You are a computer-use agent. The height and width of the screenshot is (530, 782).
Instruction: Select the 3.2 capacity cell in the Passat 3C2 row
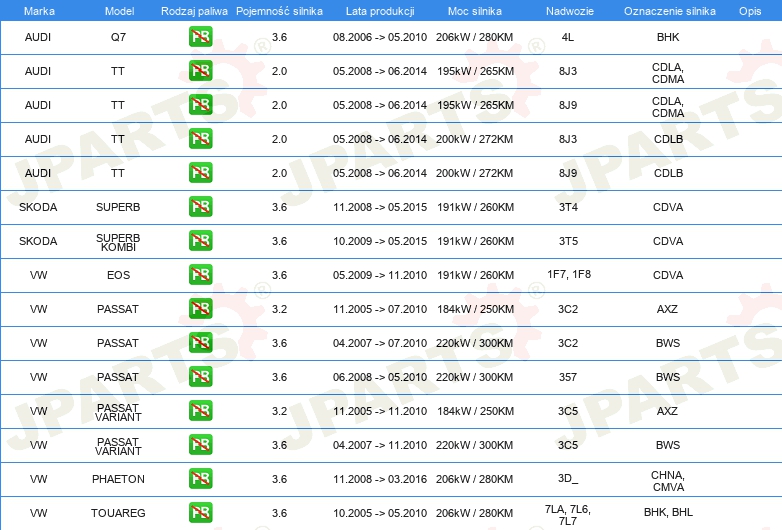279,309
